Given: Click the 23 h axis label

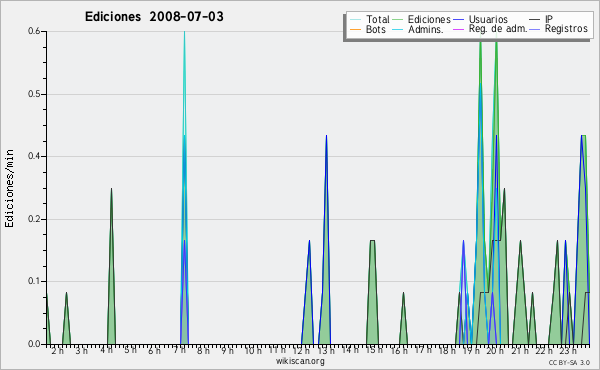Looking at the screenshot, I should (568, 350).
